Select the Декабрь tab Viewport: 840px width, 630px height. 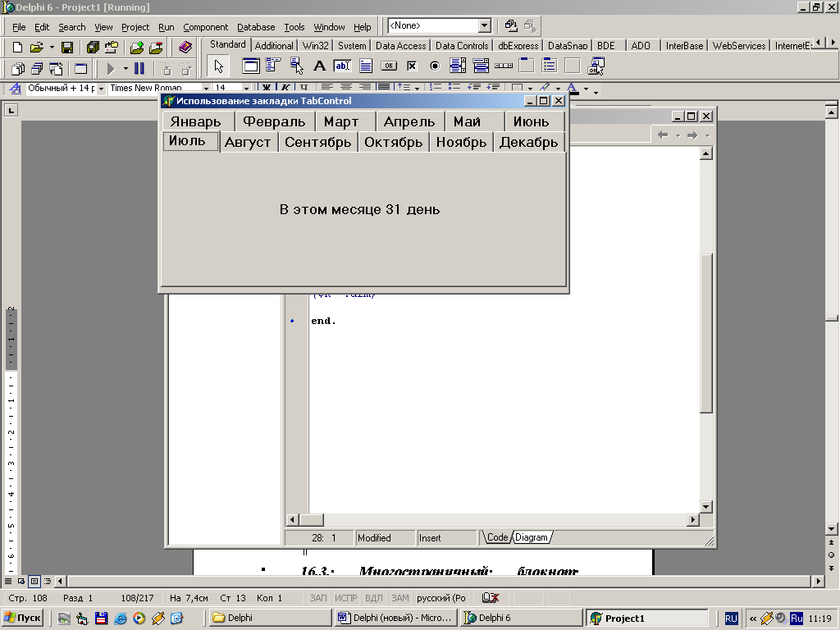tap(529, 142)
